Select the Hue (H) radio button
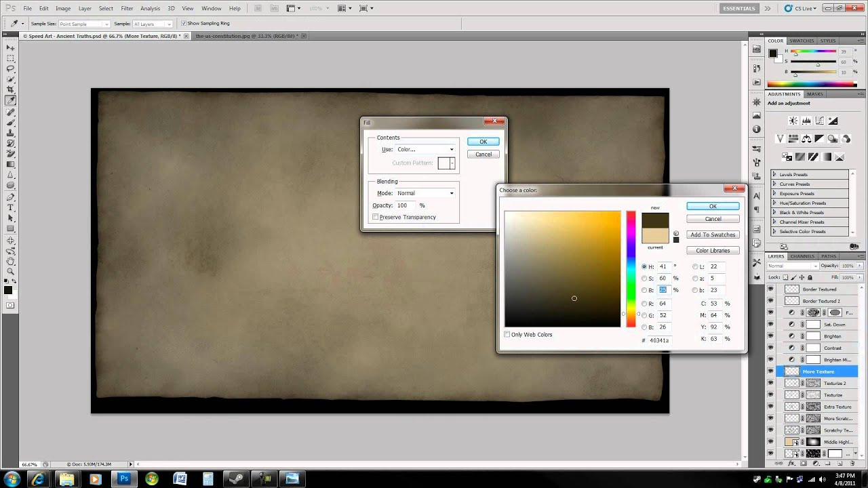Screen dimensions: 868x488 pyautogui.click(x=644, y=266)
